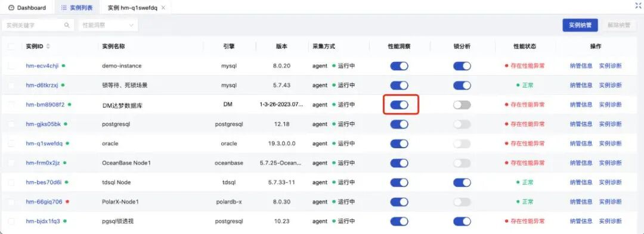The height and width of the screenshot is (234, 644).
Task: Toggle 锁分析 for pgsql锁透视
Action: [462, 221]
